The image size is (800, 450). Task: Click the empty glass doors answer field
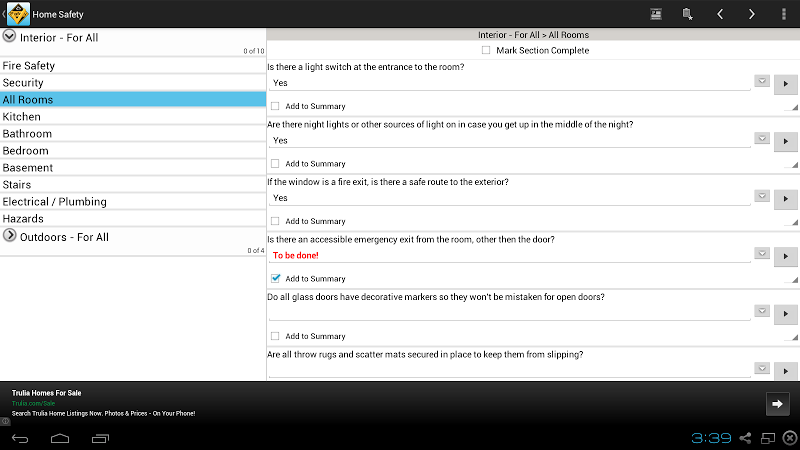(509, 313)
